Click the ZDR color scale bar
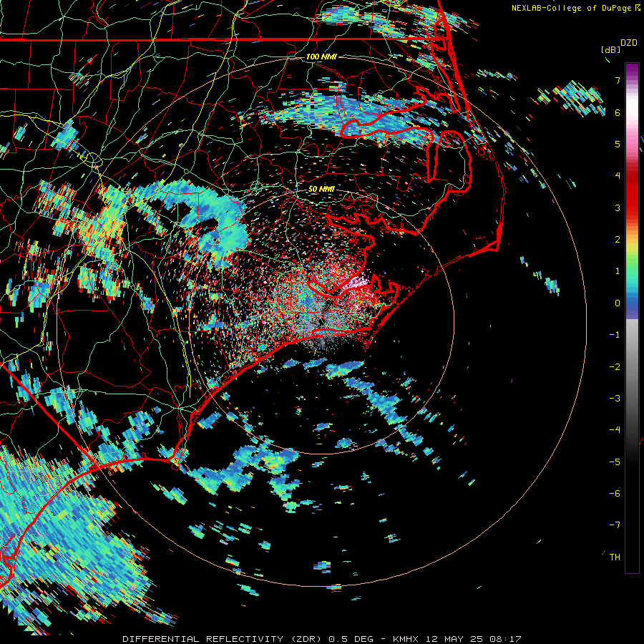Screen dimensions: 644x644 coord(632,318)
